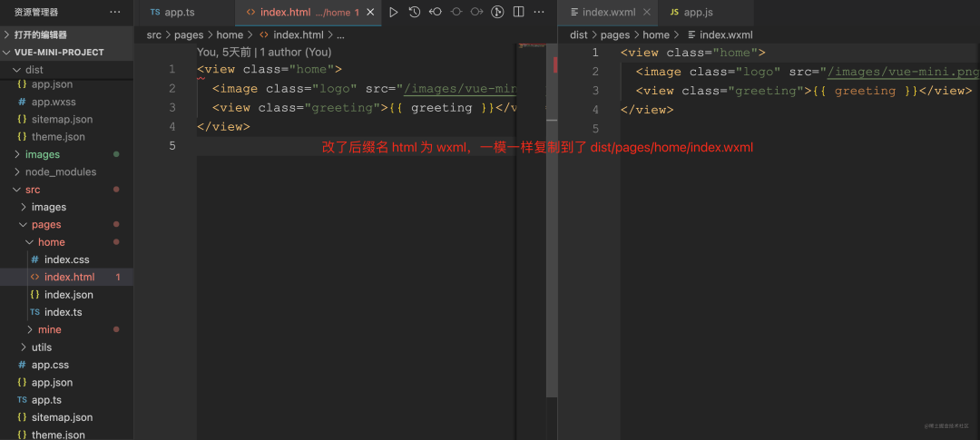The image size is (980, 440).
Task: Collapse the pages folder in tree
Action: (x=67, y=224)
